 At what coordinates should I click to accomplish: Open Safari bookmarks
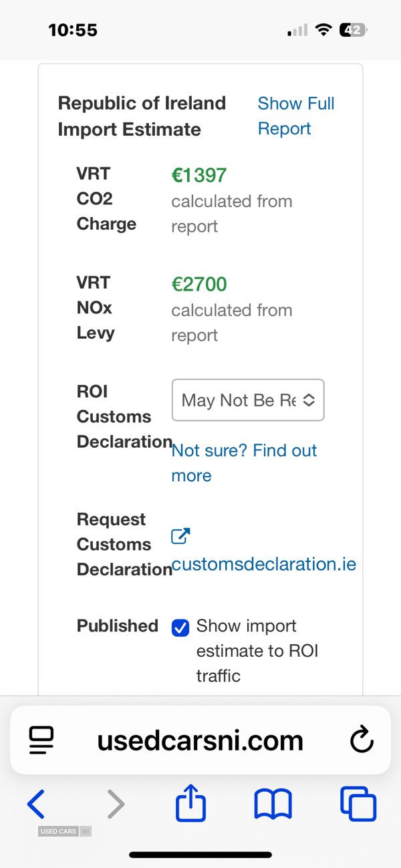pos(273,804)
